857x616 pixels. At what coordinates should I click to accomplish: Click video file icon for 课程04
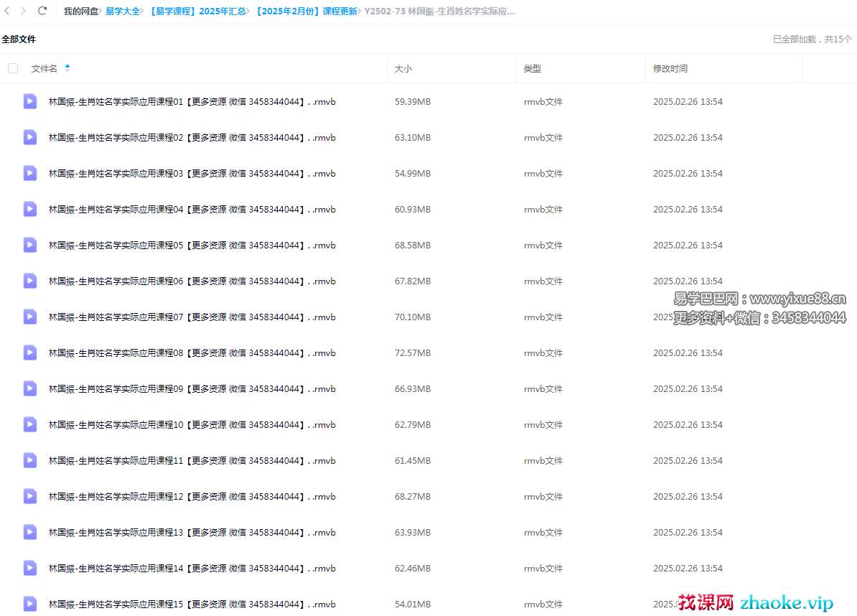30,209
